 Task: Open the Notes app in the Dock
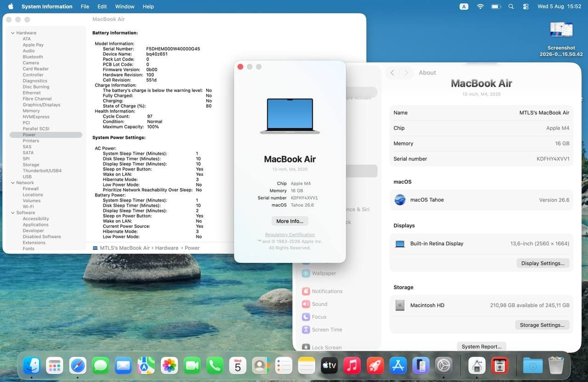(x=306, y=365)
